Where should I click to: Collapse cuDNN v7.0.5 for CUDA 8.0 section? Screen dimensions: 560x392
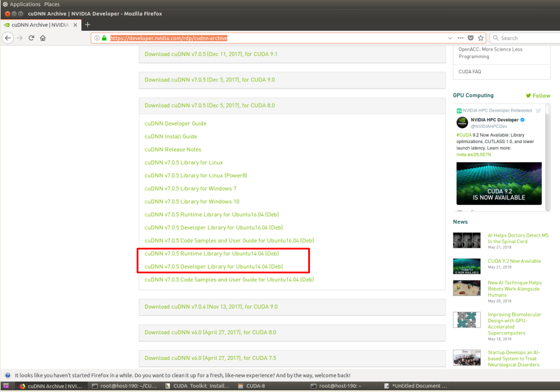point(292,106)
